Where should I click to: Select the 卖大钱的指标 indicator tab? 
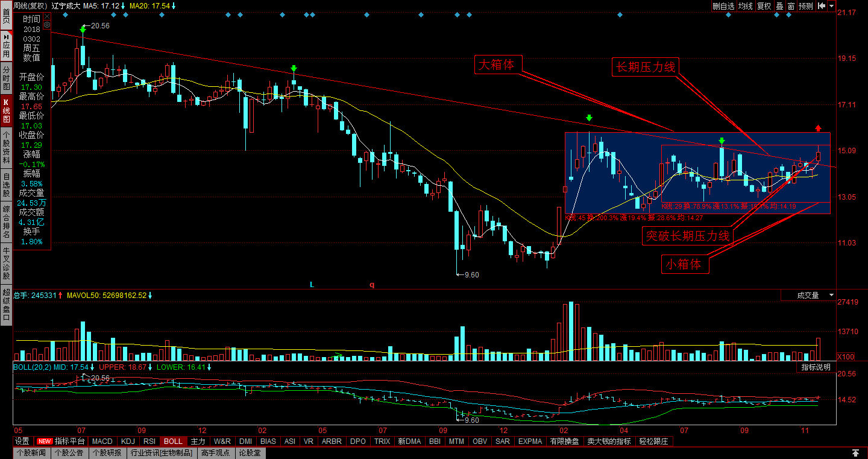(x=609, y=442)
